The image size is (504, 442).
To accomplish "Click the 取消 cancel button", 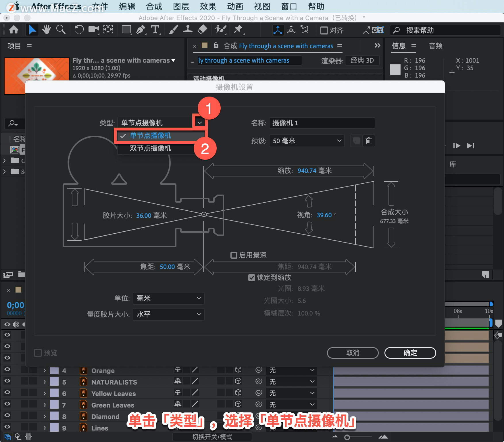I will (x=353, y=353).
